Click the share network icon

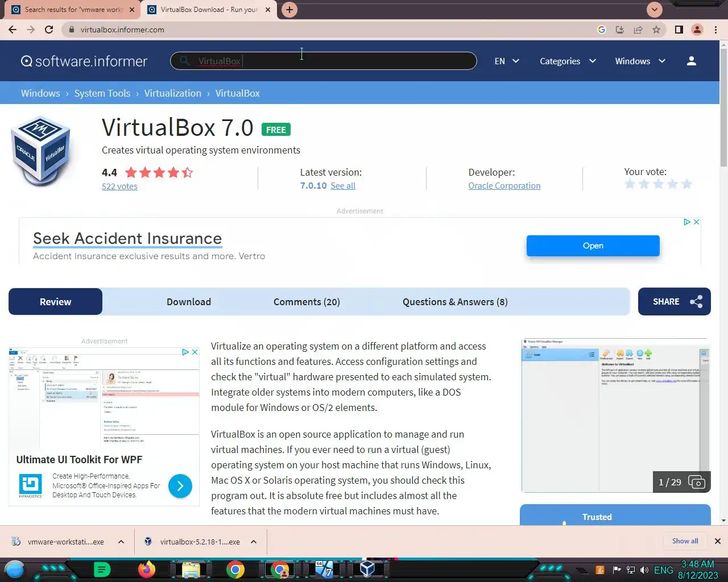pos(696,302)
